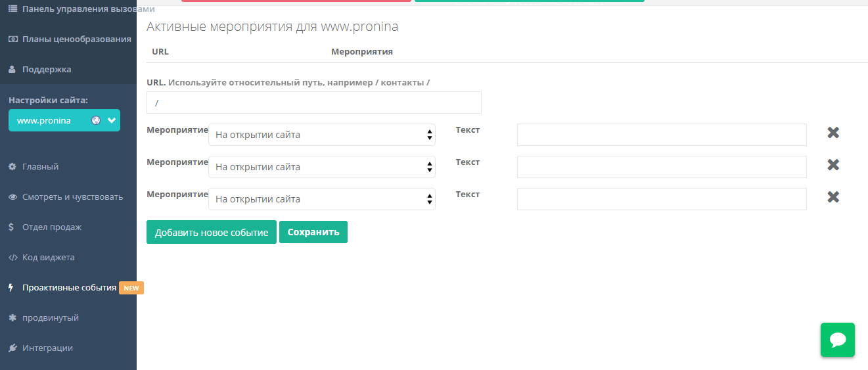The image size is (868, 370).
Task: Delete the second event row
Action: click(833, 165)
